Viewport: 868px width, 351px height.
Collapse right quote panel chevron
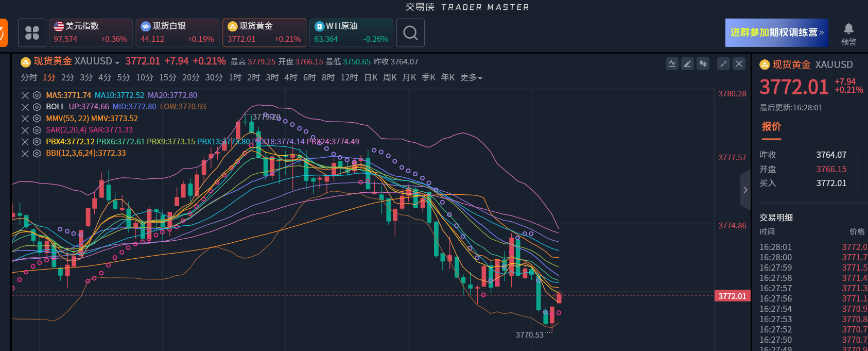[x=745, y=190]
